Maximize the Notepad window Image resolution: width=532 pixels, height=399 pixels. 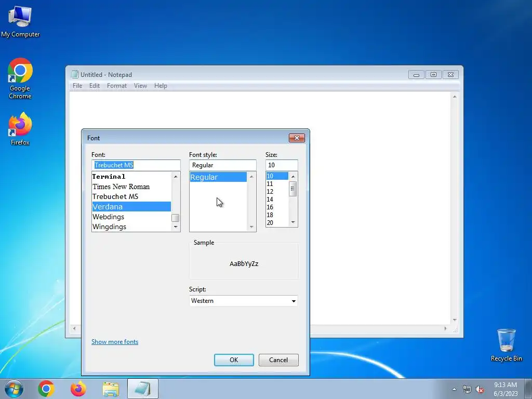[x=433, y=75]
